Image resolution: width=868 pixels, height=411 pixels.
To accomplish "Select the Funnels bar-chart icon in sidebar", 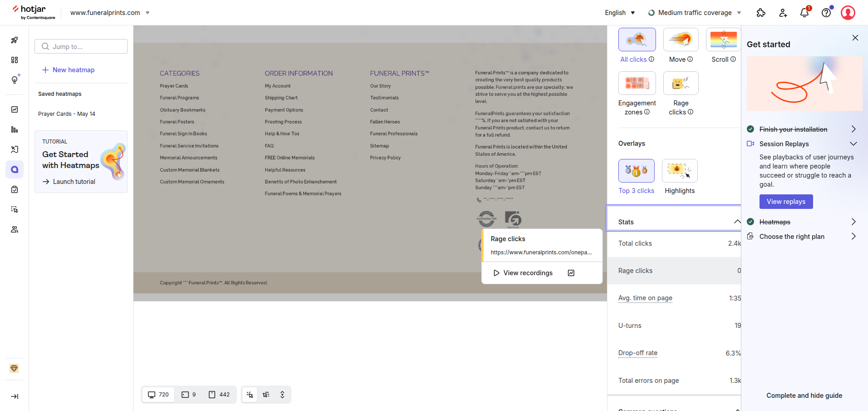I will click(x=15, y=129).
